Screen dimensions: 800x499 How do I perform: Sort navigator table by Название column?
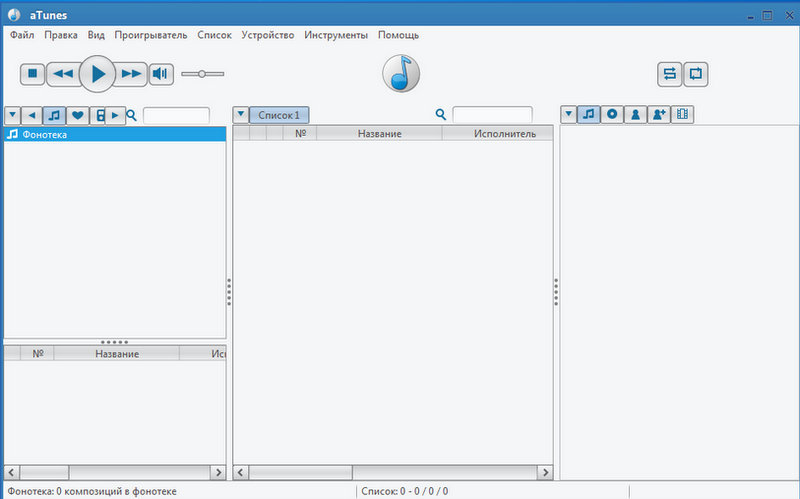coord(117,354)
